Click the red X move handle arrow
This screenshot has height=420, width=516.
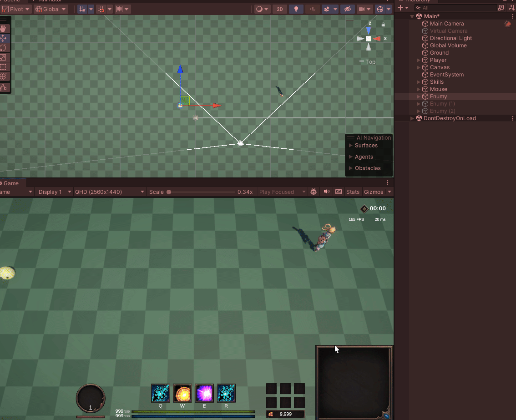[x=217, y=106]
